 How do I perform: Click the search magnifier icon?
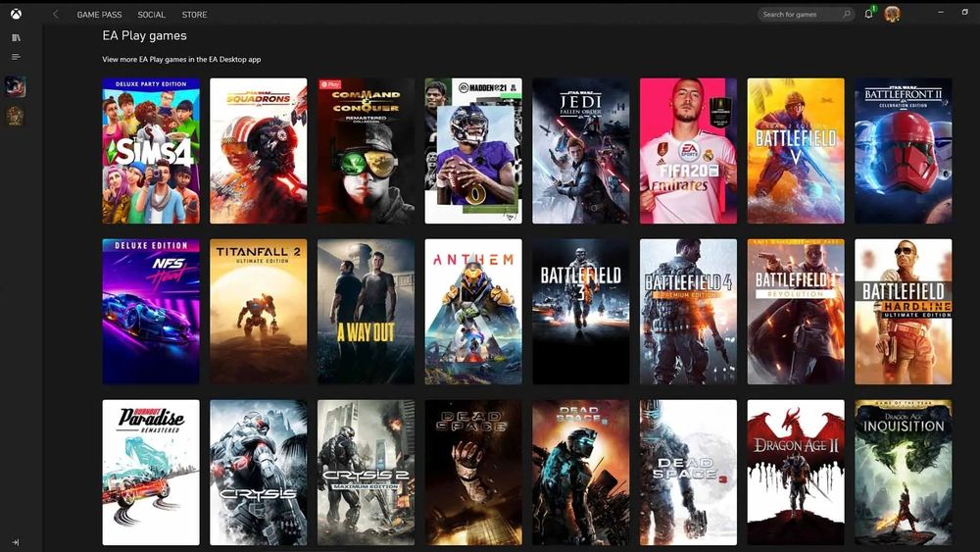[x=847, y=14]
